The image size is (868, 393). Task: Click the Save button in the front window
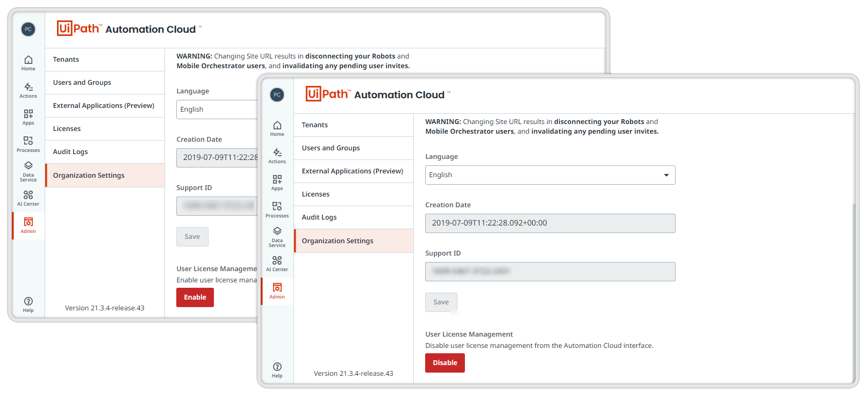point(441,302)
